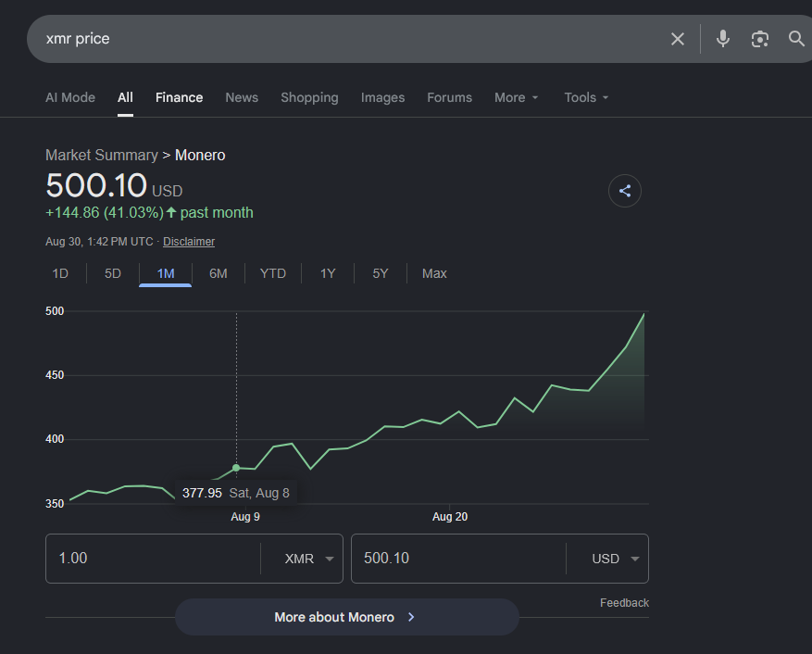Click the Aug 8 chart data point
Screen dimensions: 812x654
pyautogui.click(x=236, y=468)
